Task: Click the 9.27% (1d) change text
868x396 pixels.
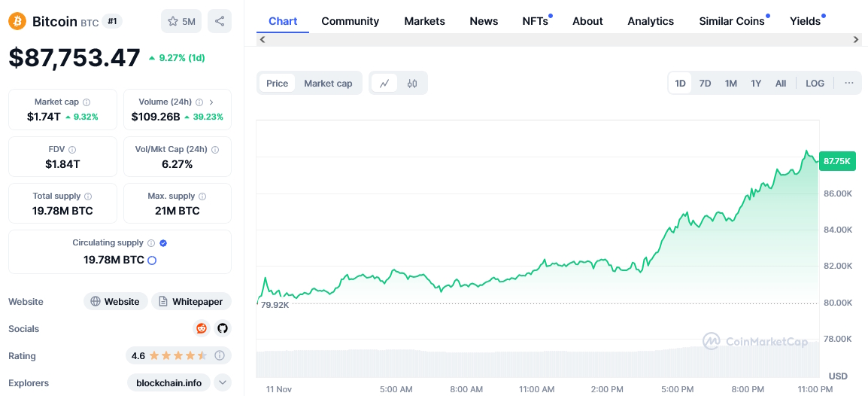Action: tap(181, 58)
